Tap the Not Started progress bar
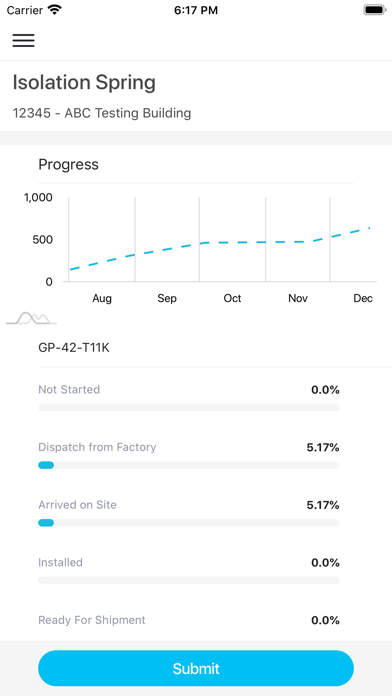 point(189,407)
